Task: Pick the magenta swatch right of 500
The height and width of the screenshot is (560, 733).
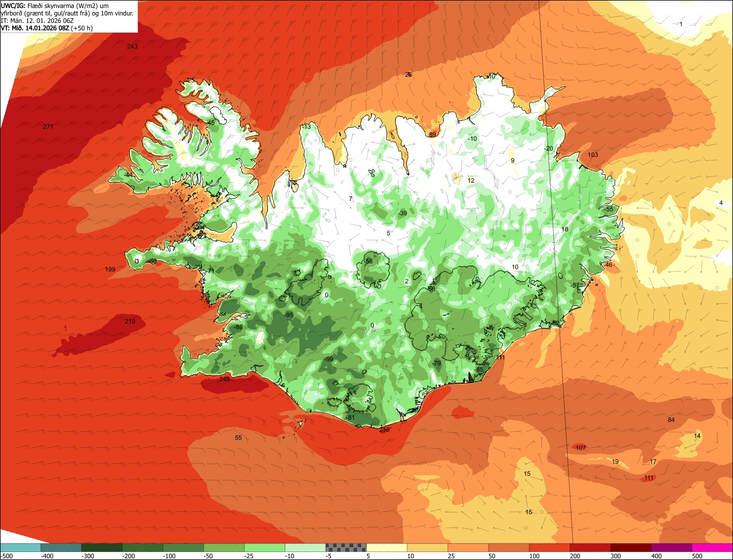Action: pos(712,547)
